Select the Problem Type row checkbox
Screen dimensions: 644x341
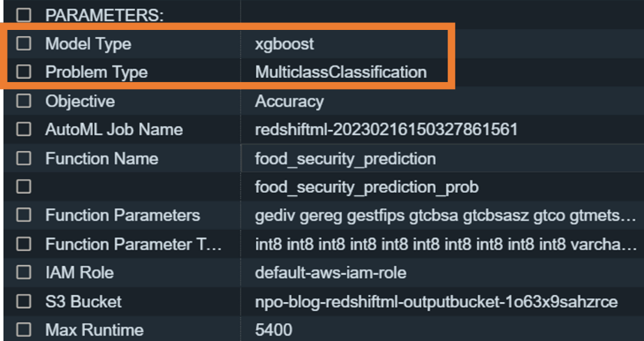tap(24, 72)
